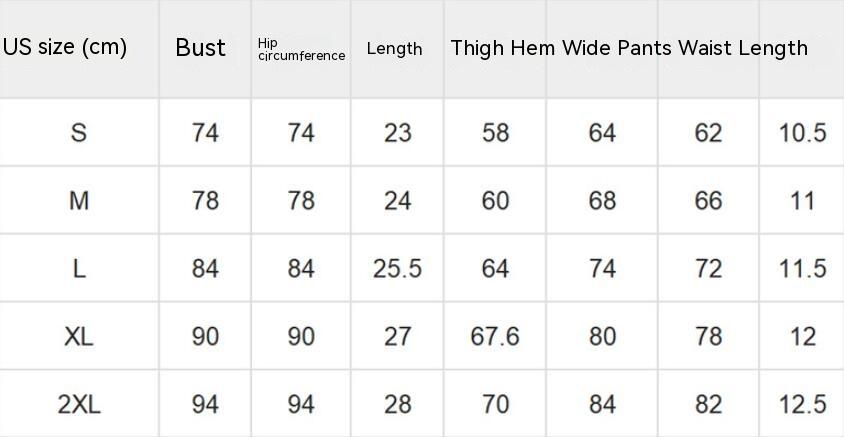
Task: Click the 25.5 length value for size L
Action: coord(397,268)
